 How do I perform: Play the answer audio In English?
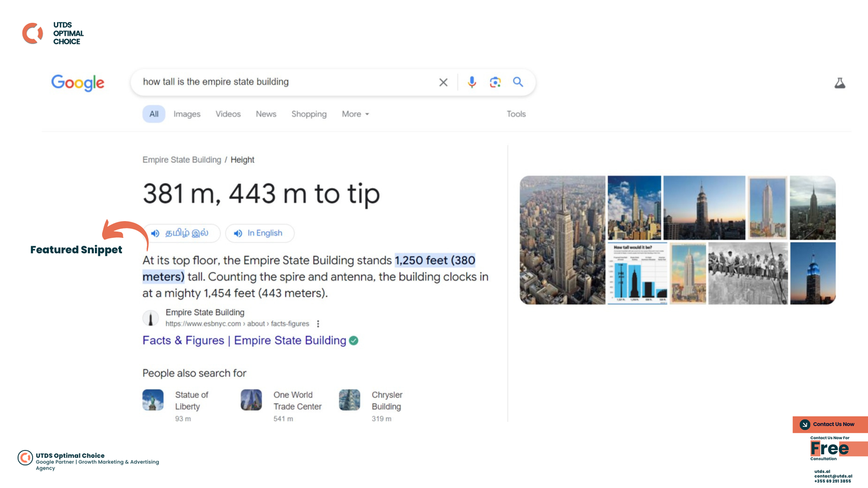coord(260,233)
